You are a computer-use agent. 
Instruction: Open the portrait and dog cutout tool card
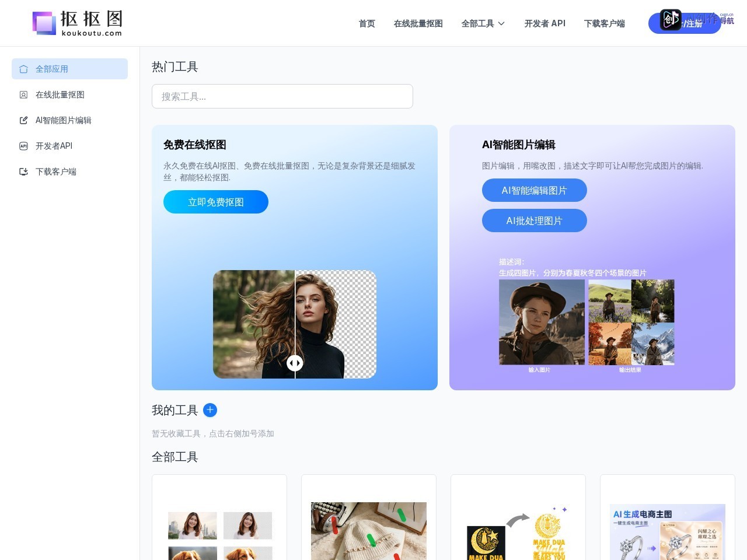[219, 517]
